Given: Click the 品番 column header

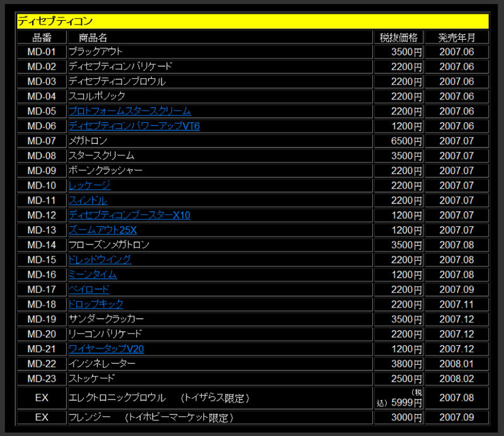Looking at the screenshot, I should (42, 38).
